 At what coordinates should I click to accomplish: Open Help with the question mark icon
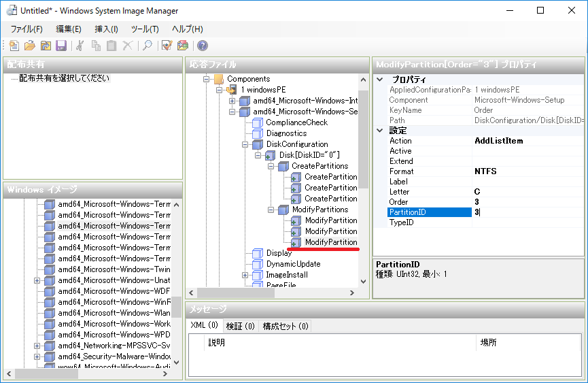[x=203, y=46]
